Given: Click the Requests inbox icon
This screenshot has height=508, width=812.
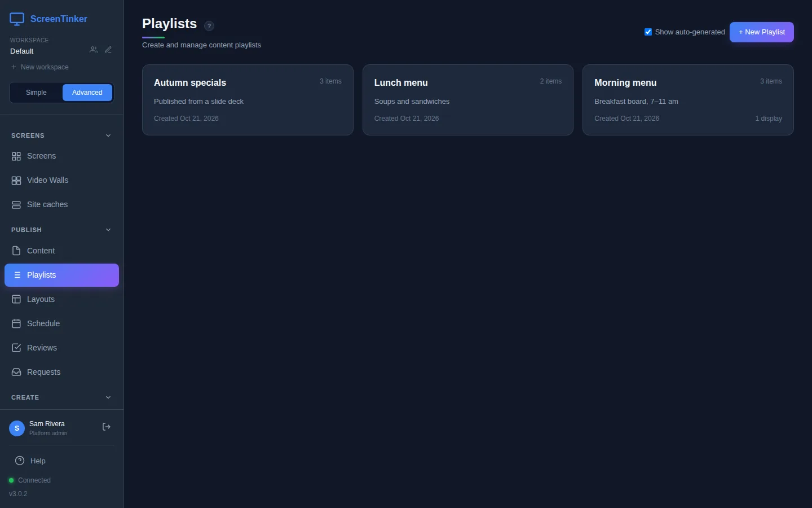Looking at the screenshot, I should 16,372.
